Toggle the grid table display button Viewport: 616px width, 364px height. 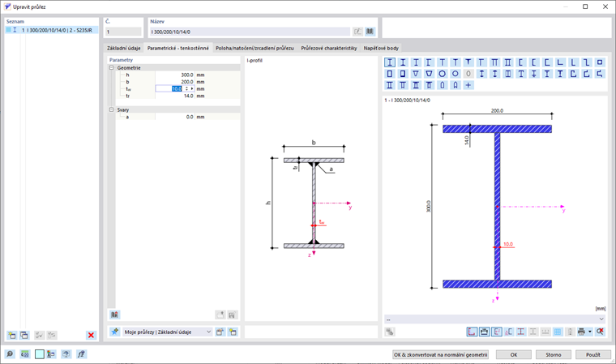click(x=558, y=332)
